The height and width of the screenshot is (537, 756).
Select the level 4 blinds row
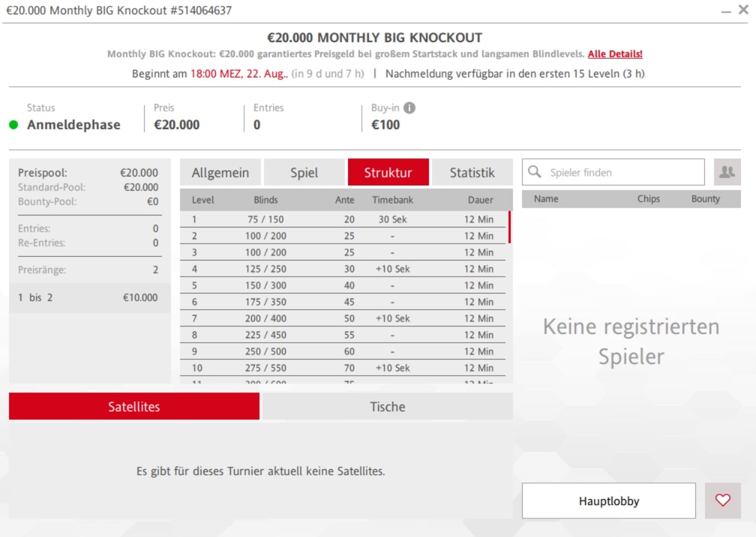pos(343,269)
